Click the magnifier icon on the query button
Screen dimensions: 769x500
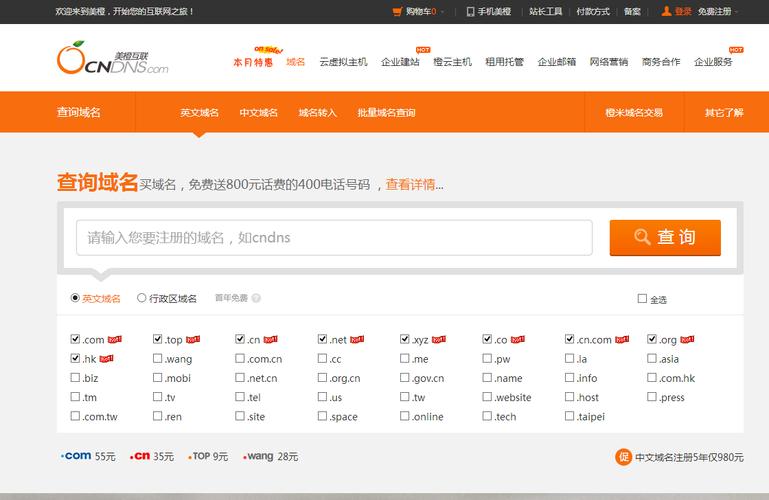643,237
